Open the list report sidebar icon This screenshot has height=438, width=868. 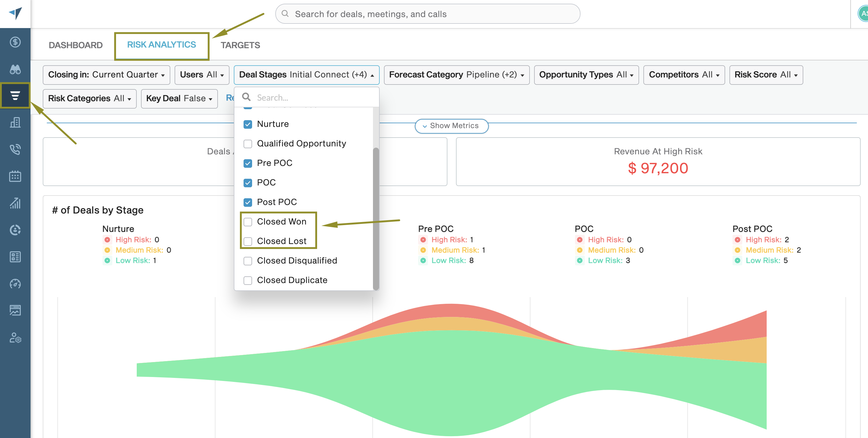coord(15,257)
